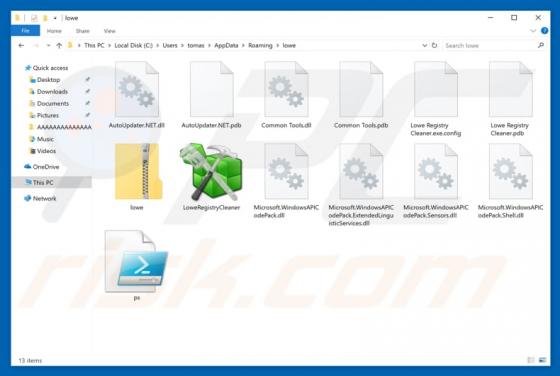Click the lowe segment in address path
The image size is (560, 376).
[289, 45]
